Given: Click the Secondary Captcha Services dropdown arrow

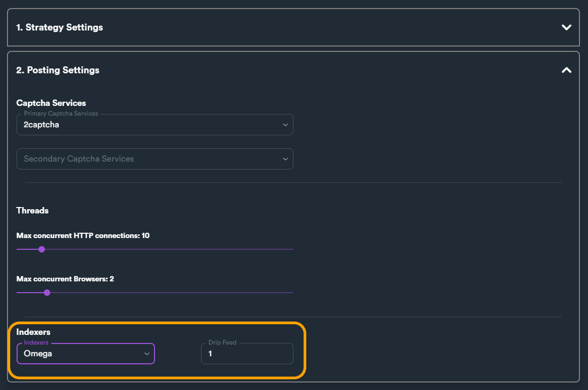Looking at the screenshot, I should coord(285,159).
